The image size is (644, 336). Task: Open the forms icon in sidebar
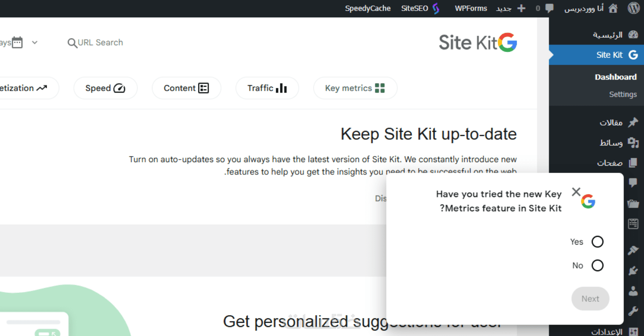[633, 224]
